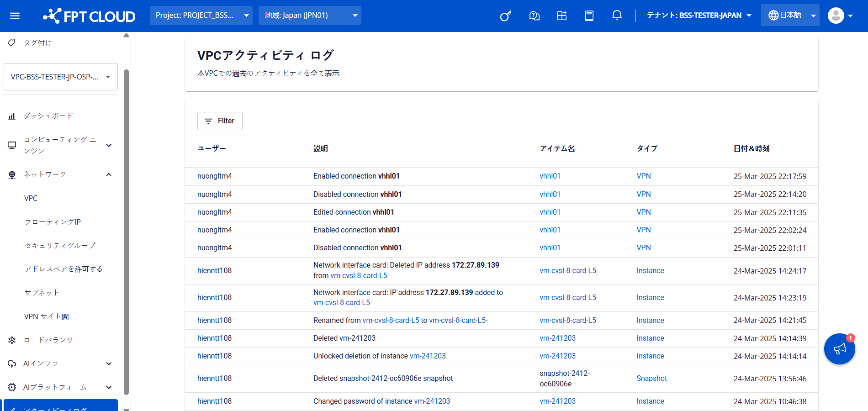The height and width of the screenshot is (411, 868).
Task: Click the globe icon in language selector
Action: tap(773, 16)
